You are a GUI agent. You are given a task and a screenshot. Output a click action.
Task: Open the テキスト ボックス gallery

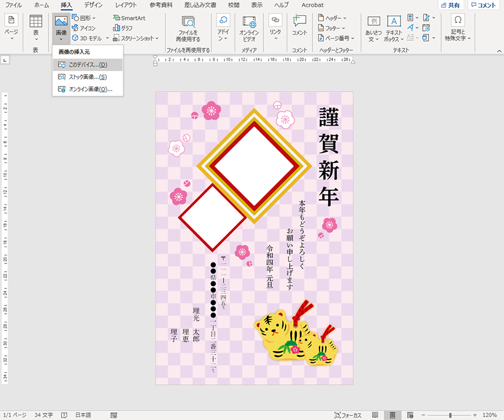coord(394,29)
